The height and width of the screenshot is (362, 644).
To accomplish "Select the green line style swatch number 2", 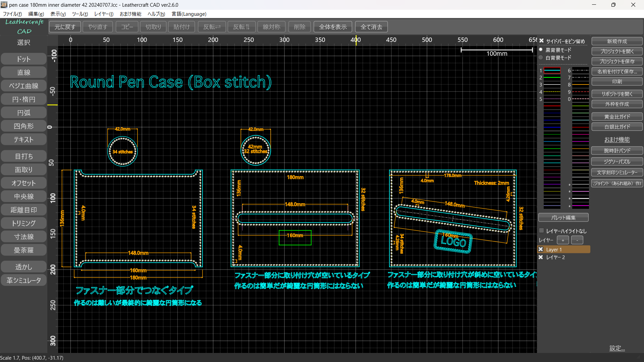I will pyautogui.click(x=552, y=77).
